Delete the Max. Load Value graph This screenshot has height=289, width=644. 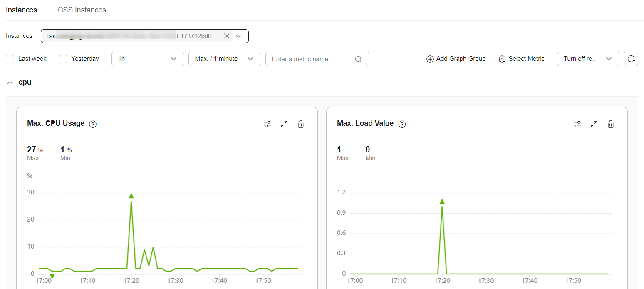click(x=611, y=124)
